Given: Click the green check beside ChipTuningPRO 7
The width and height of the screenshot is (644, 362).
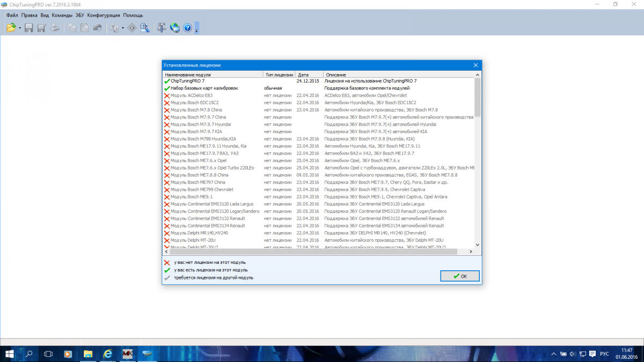Looking at the screenshot, I should click(167, 80).
